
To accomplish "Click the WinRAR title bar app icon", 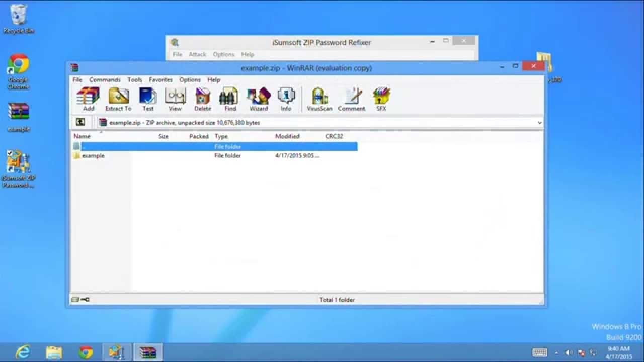I will click(x=74, y=67).
